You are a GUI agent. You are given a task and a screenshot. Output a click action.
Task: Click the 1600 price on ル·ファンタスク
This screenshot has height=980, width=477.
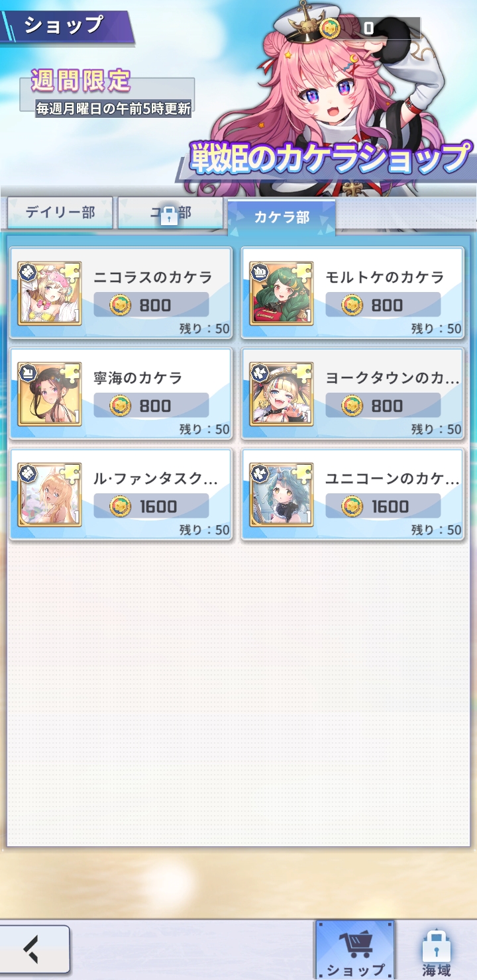click(x=151, y=507)
